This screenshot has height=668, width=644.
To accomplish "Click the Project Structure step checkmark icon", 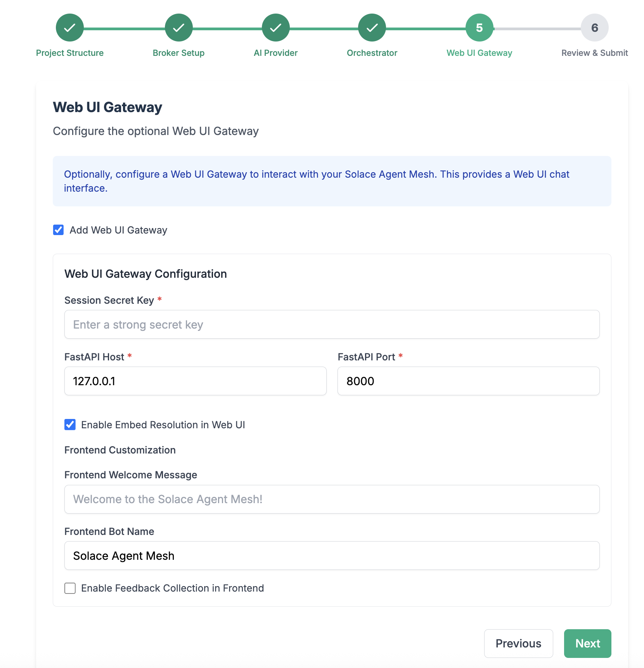I will (70, 28).
